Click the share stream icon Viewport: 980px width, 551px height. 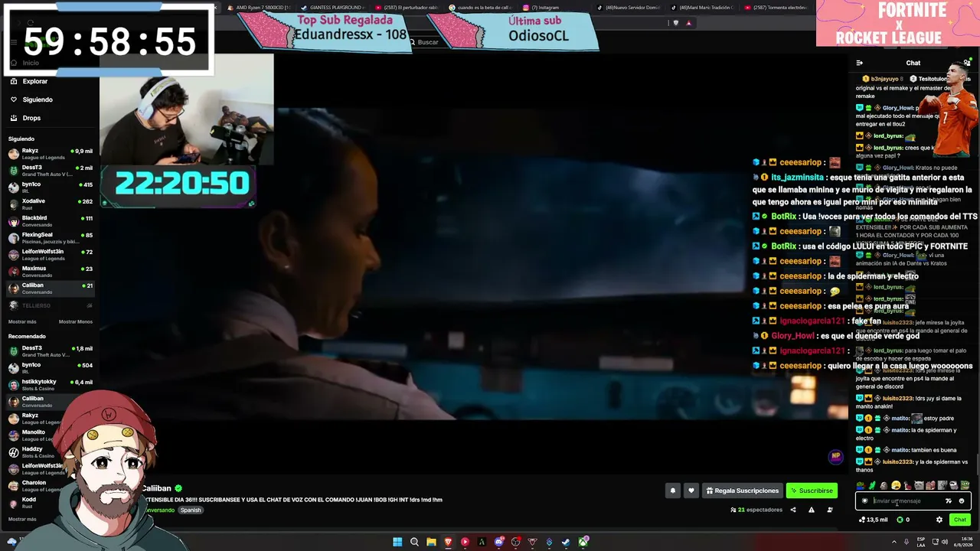[x=793, y=510]
